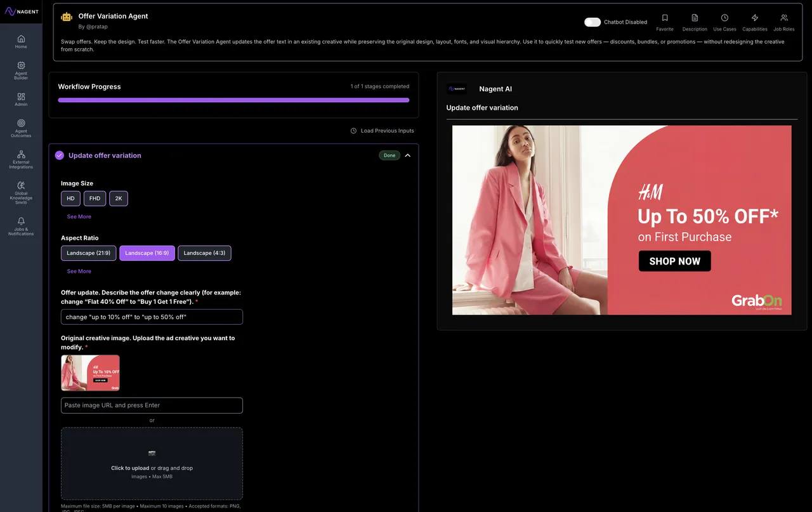Edit the offer update text field
The width and height of the screenshot is (812, 512).
click(152, 317)
